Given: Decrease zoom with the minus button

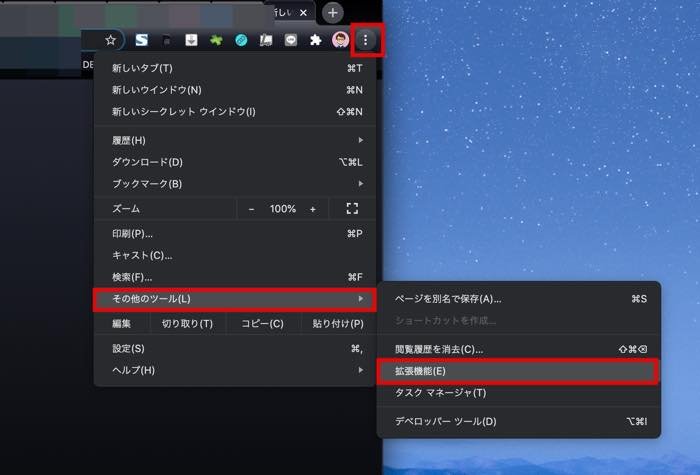Looking at the screenshot, I should pyautogui.click(x=252, y=209).
